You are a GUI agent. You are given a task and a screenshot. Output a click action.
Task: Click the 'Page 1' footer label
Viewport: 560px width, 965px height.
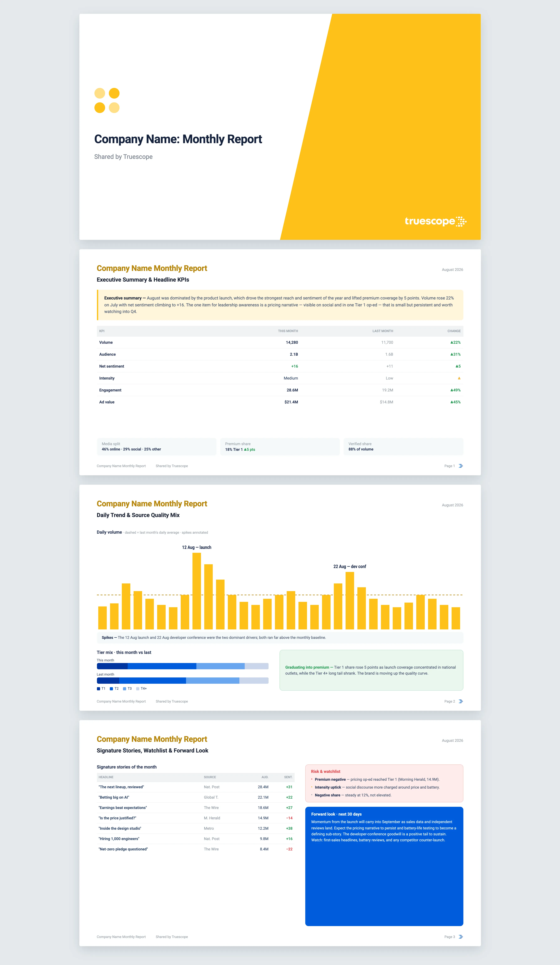(450, 466)
